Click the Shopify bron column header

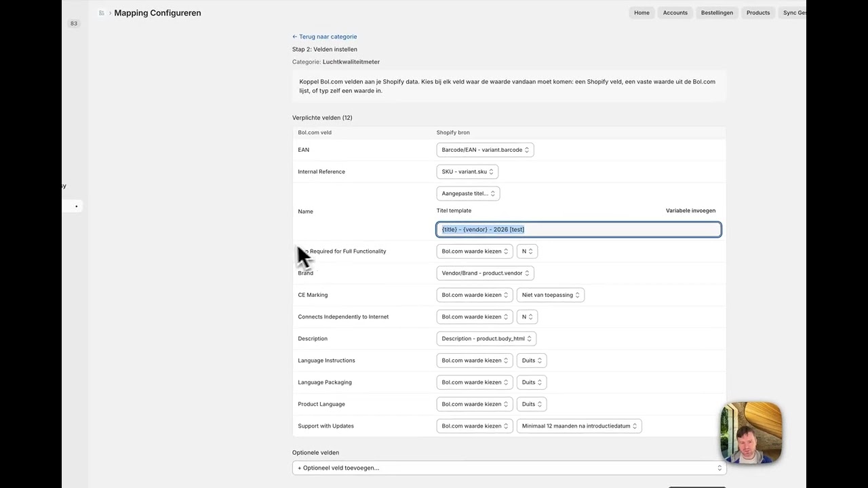[453, 133]
